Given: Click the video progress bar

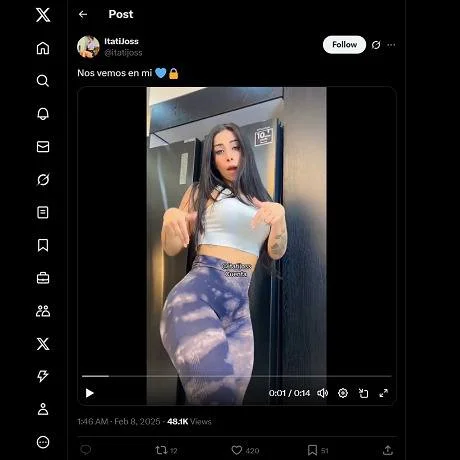Looking at the screenshot, I should [237, 376].
